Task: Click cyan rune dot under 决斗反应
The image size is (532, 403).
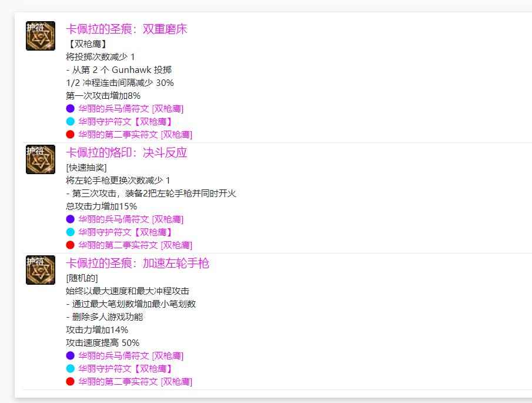Action: (70, 232)
